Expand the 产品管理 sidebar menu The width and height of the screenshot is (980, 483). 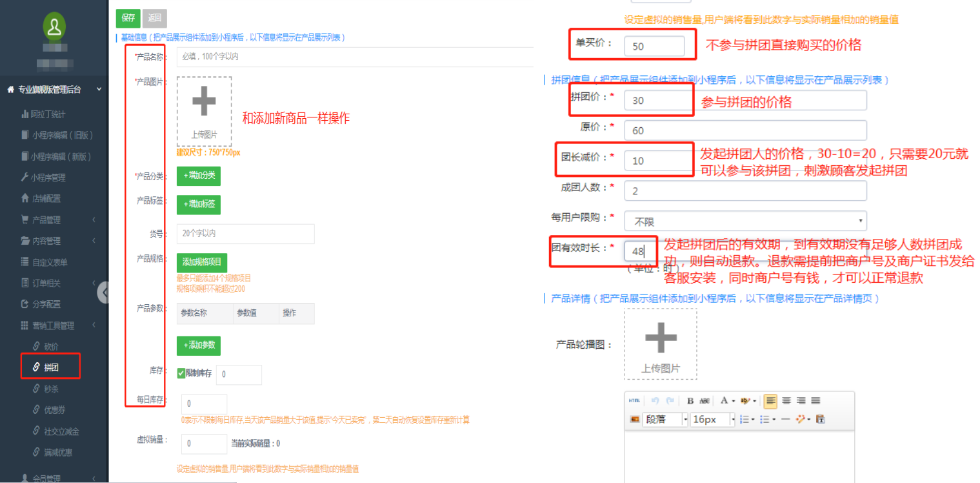click(58, 220)
